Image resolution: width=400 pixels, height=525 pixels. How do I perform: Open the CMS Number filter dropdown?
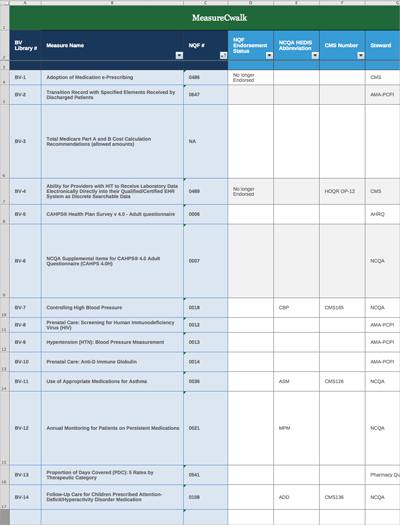[x=361, y=56]
